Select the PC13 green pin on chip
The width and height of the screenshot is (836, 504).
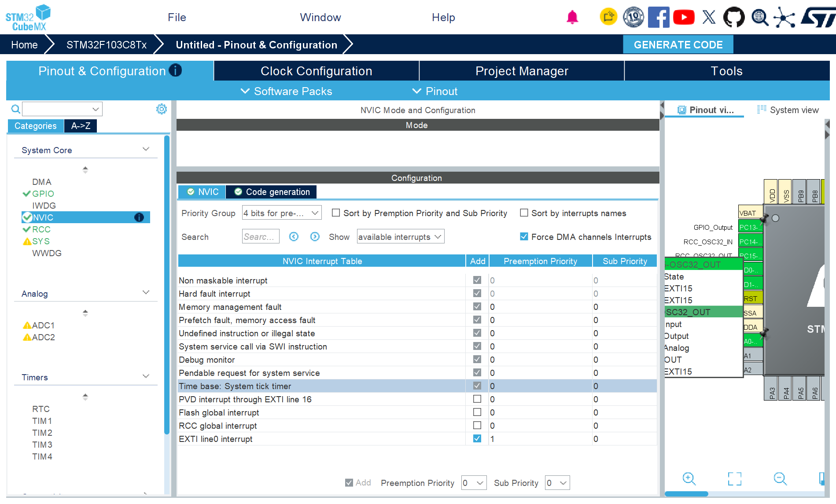coord(750,228)
